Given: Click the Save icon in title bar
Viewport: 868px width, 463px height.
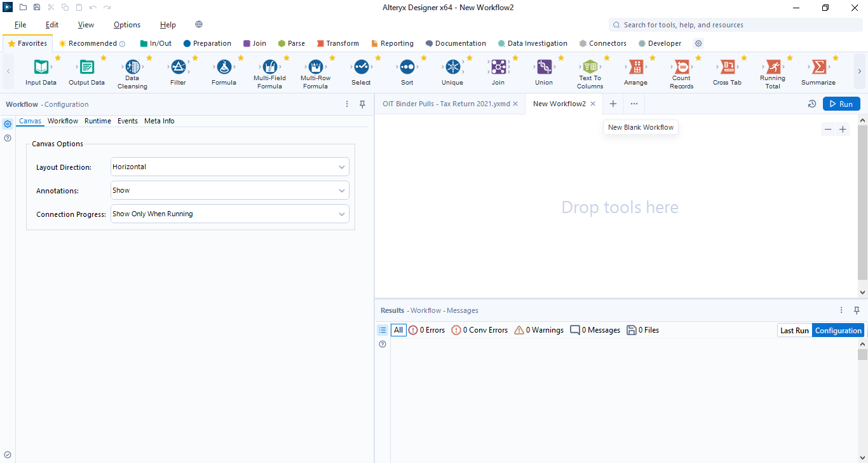Looking at the screenshot, I should point(37,7).
